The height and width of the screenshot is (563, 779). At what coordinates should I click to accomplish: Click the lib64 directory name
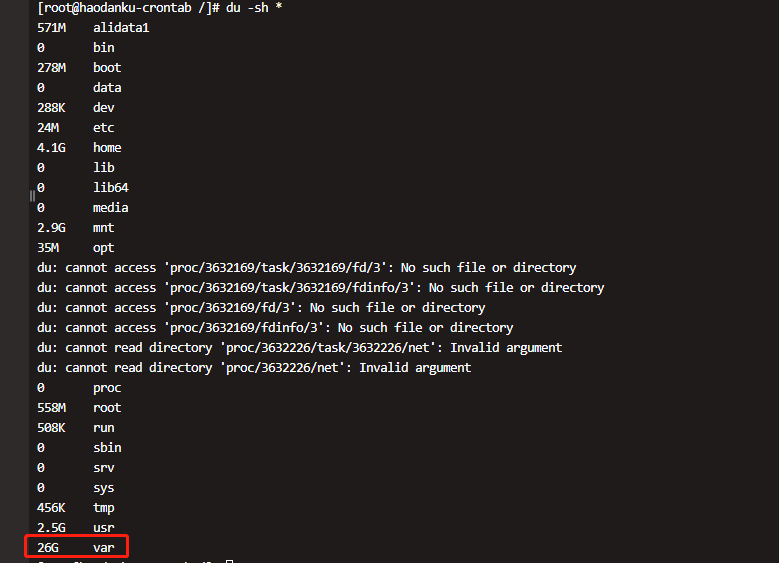[x=111, y=188]
